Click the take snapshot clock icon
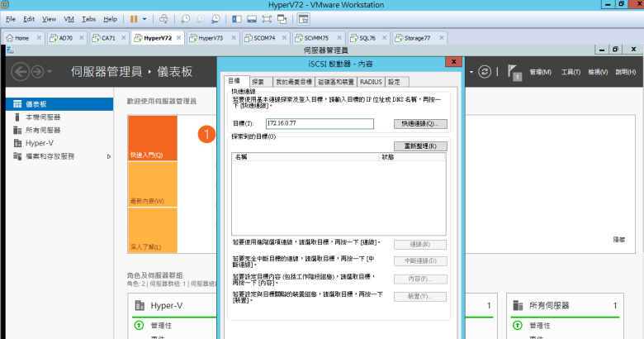This screenshot has width=644, height=339. point(186,17)
